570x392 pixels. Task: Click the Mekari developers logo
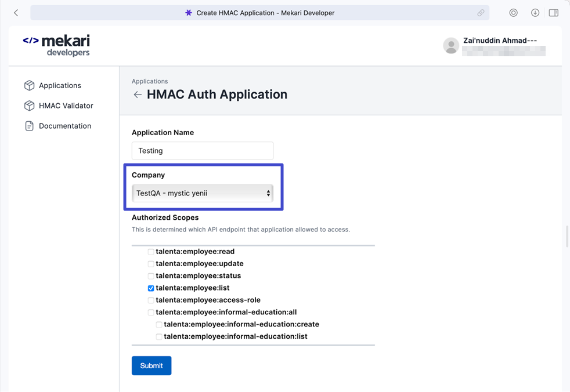point(56,45)
